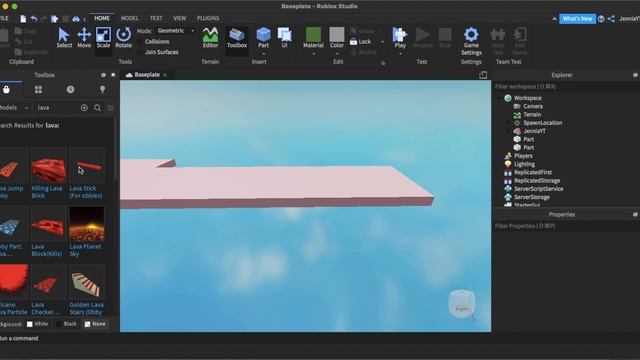Activate the Select tool

tap(64, 38)
